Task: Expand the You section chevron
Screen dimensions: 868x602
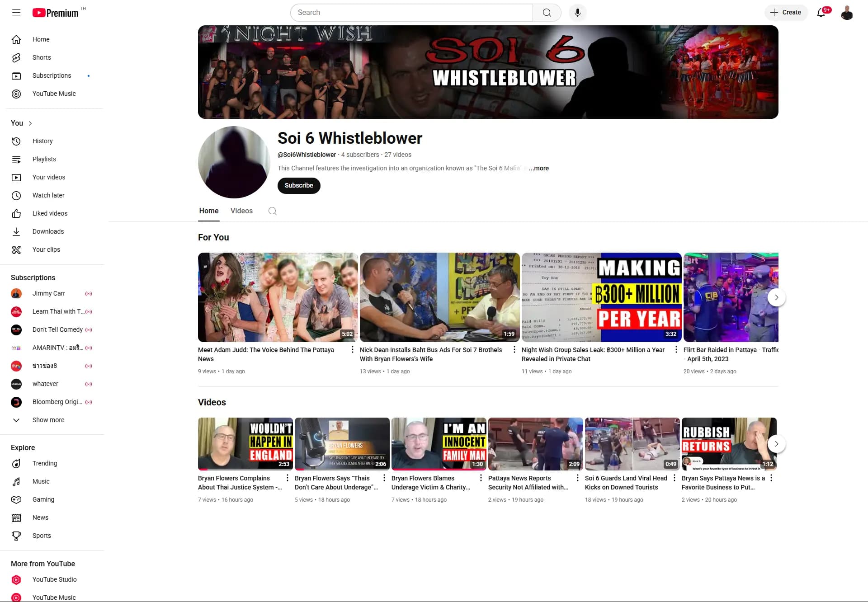Action: [30, 123]
